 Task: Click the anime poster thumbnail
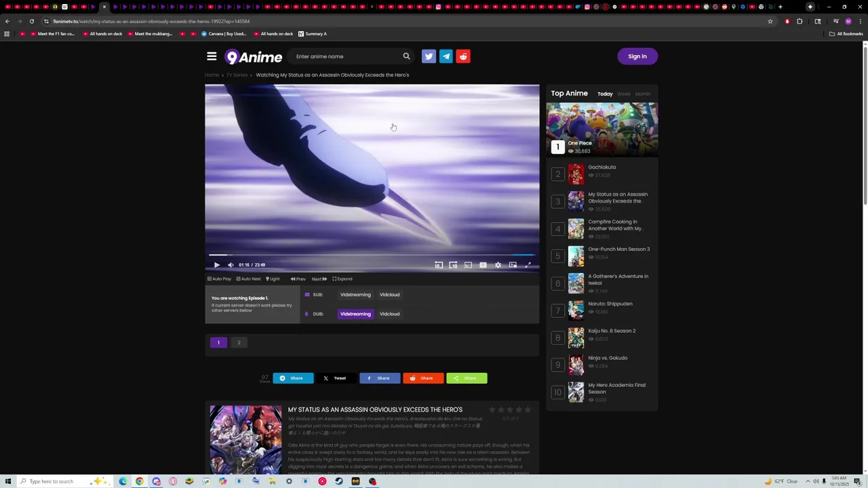pos(245,440)
